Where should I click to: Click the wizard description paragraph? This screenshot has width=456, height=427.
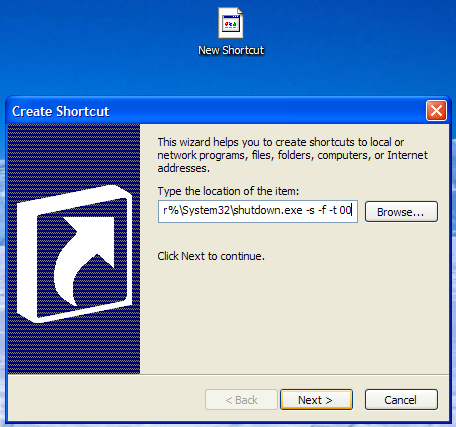(x=292, y=155)
